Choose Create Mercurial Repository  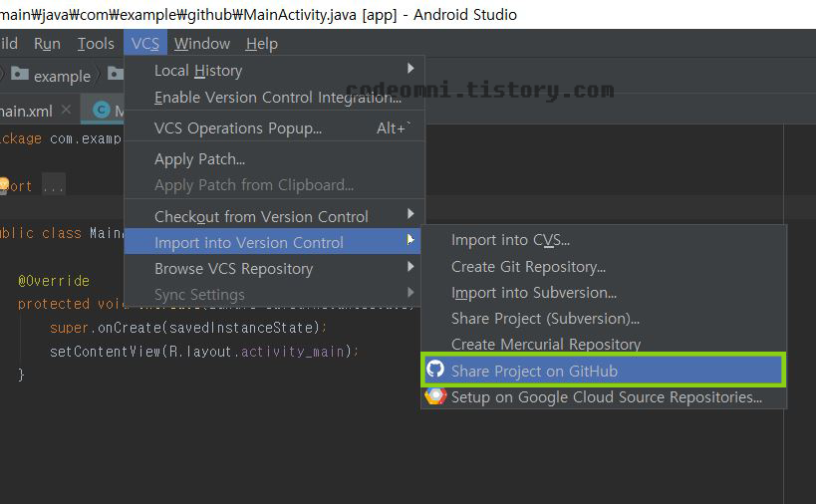[x=604, y=344]
